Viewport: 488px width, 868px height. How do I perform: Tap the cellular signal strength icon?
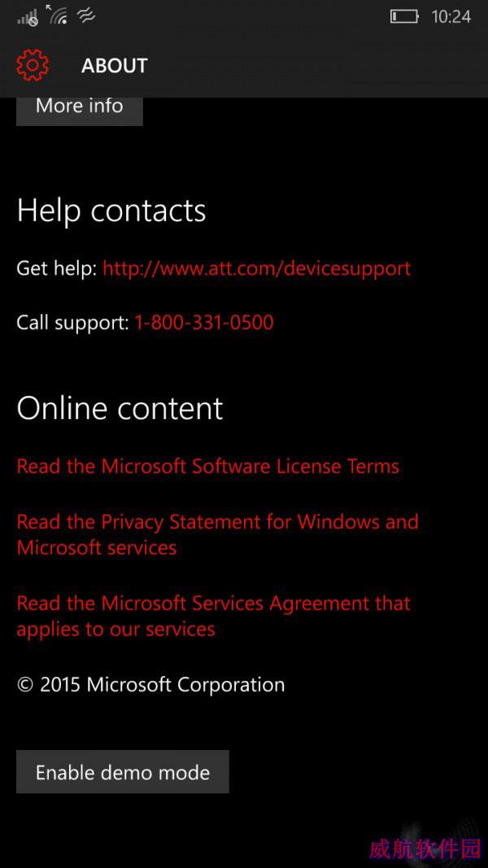(27, 19)
